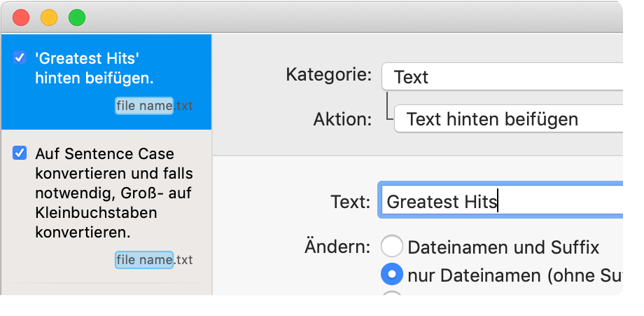This screenshot has height=316, width=644.
Task: Uncheck the 'Greatest Hits' hinten beifügen checkbox
Action: 20,58
